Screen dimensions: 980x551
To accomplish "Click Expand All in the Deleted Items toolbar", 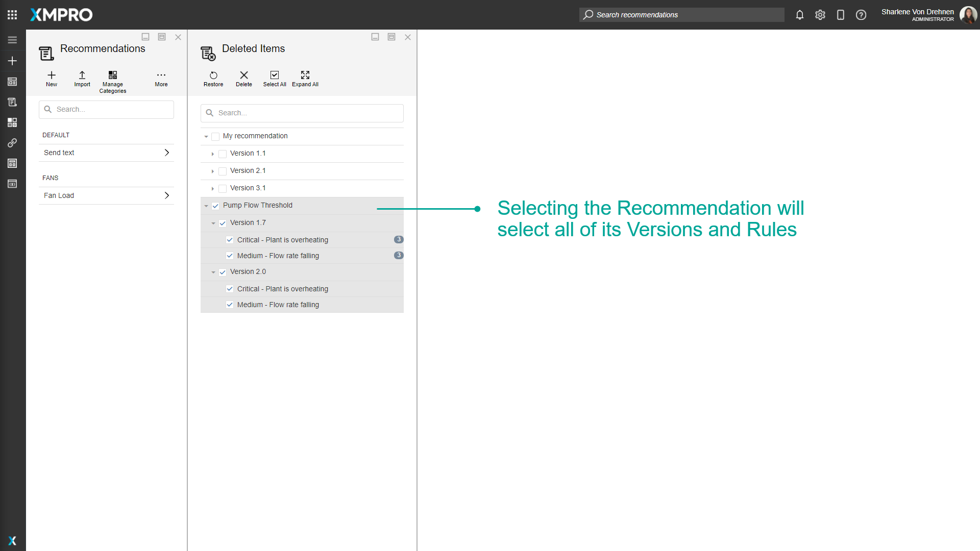I will click(x=305, y=79).
